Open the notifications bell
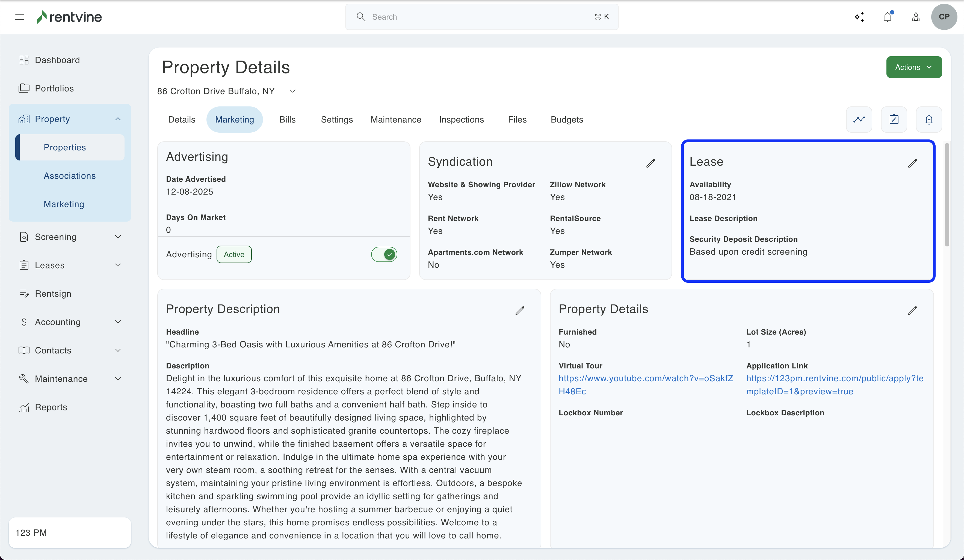This screenshot has height=560, width=964. point(888,17)
